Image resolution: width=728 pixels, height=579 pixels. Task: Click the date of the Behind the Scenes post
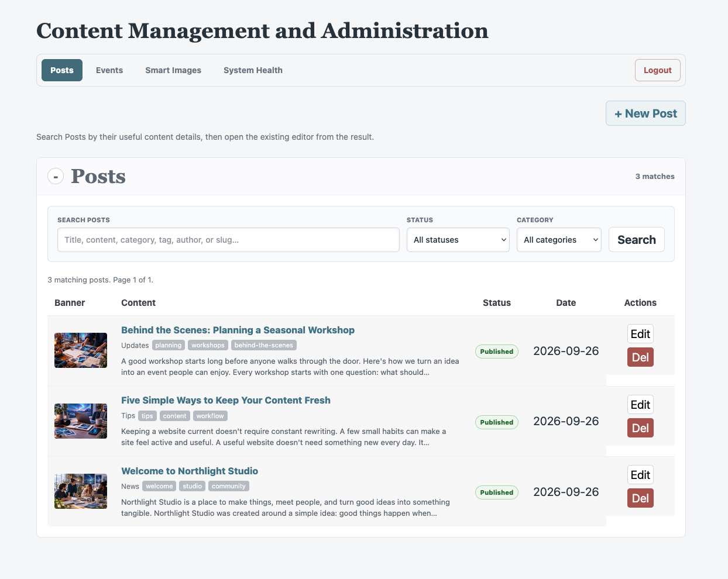coord(566,351)
